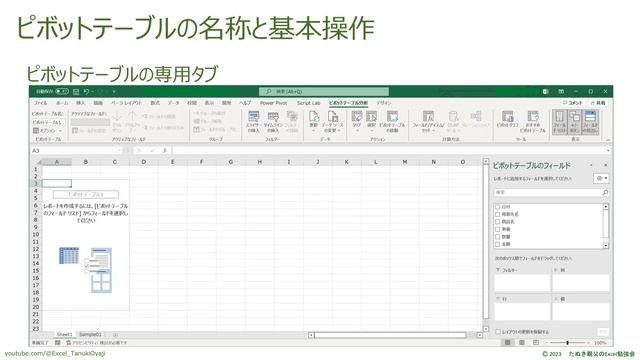The image size is (640, 360).
Task: Click the Normal view status bar icon
Action: (x=507, y=342)
